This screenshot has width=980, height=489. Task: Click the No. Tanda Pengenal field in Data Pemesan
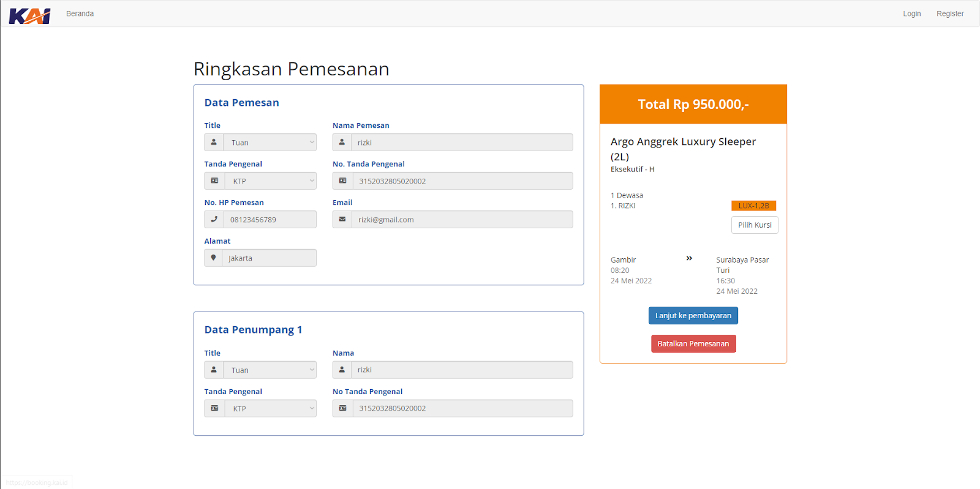(463, 181)
